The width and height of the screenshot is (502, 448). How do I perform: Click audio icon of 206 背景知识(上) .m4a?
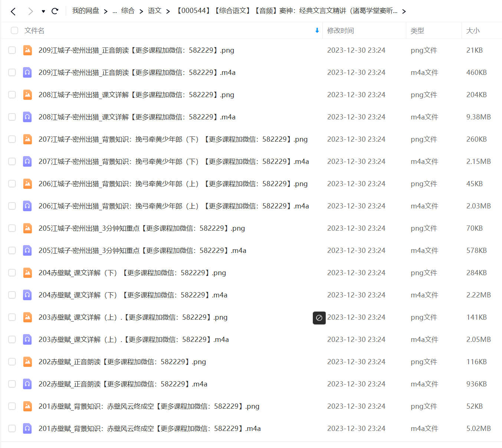click(27, 206)
